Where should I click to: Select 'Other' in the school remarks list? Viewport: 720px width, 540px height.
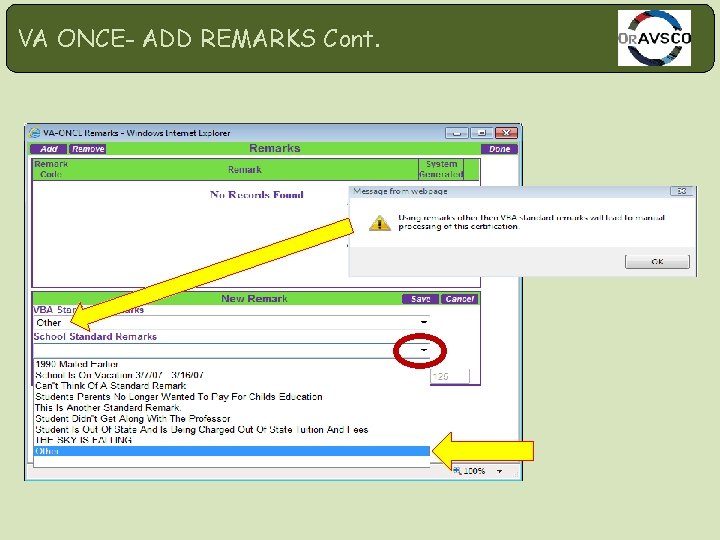pos(232,451)
